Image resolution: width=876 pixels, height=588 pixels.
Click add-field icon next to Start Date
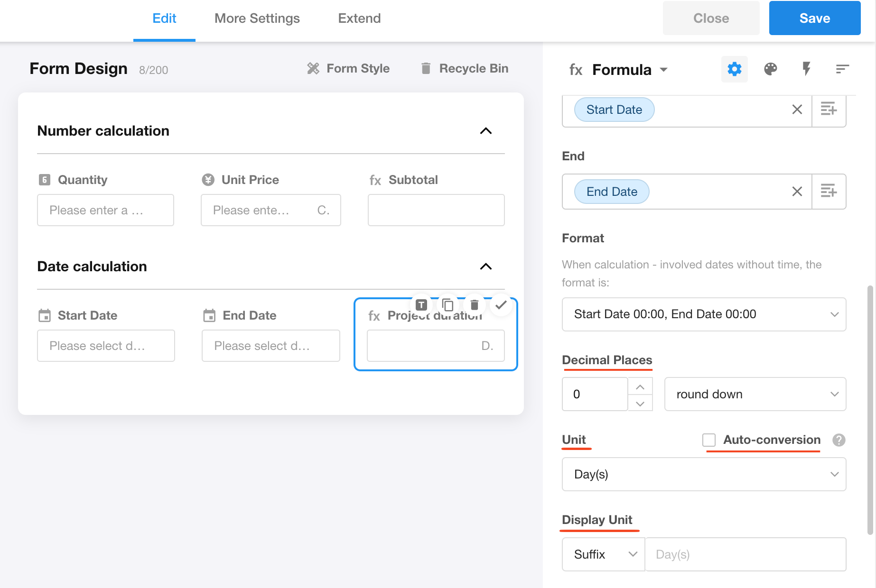[x=829, y=110]
